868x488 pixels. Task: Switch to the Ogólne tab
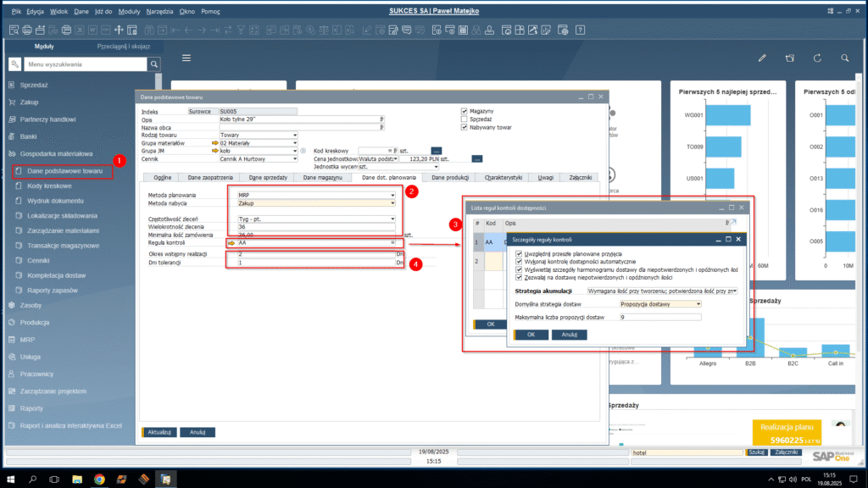(162, 178)
